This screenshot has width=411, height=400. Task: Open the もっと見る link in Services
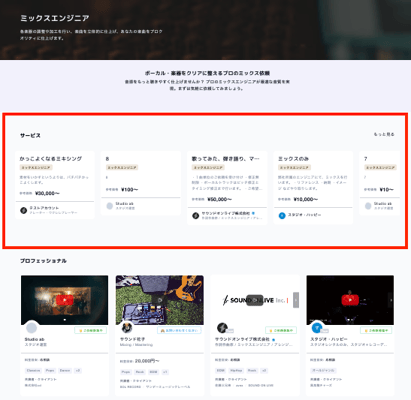click(x=384, y=134)
